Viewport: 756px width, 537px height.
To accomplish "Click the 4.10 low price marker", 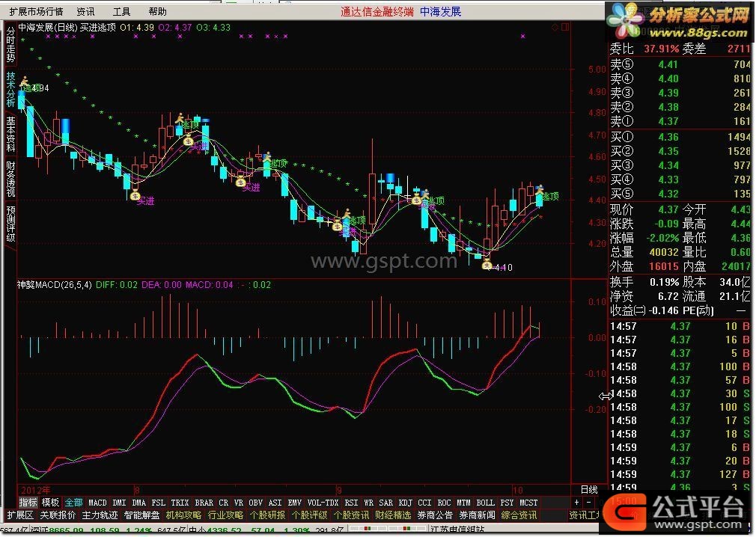I will 503,267.
